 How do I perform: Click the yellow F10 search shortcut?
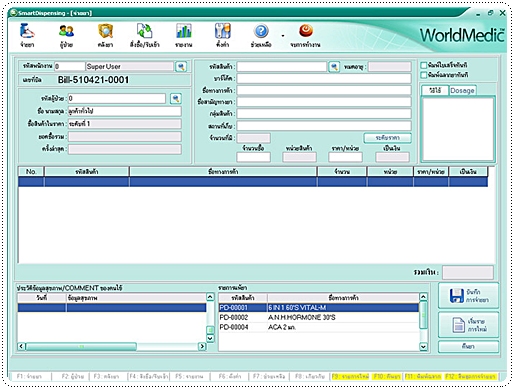pos(387,377)
